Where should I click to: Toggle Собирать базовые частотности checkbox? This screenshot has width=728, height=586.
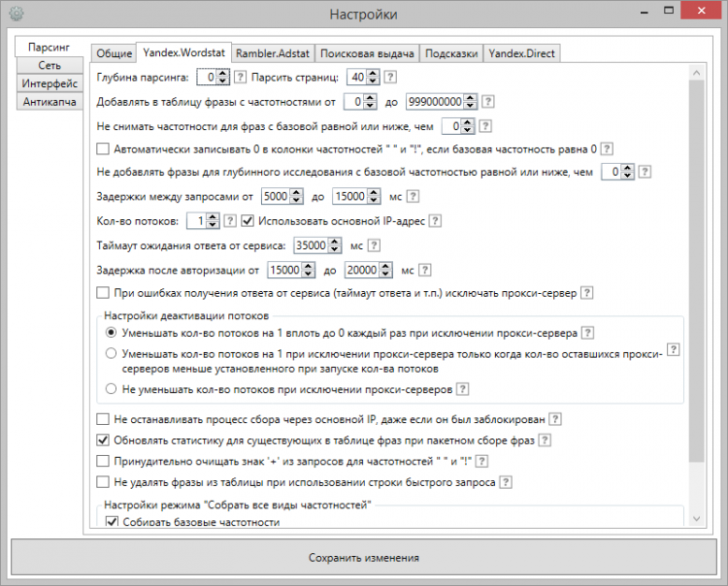[112, 521]
